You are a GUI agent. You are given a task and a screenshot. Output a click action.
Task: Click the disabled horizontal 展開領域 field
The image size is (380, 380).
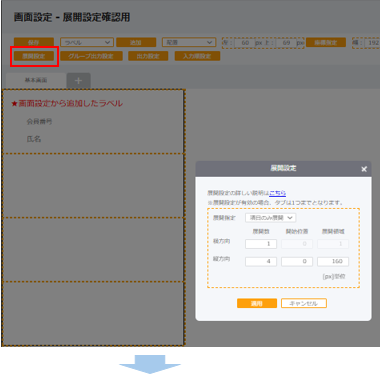333,244
